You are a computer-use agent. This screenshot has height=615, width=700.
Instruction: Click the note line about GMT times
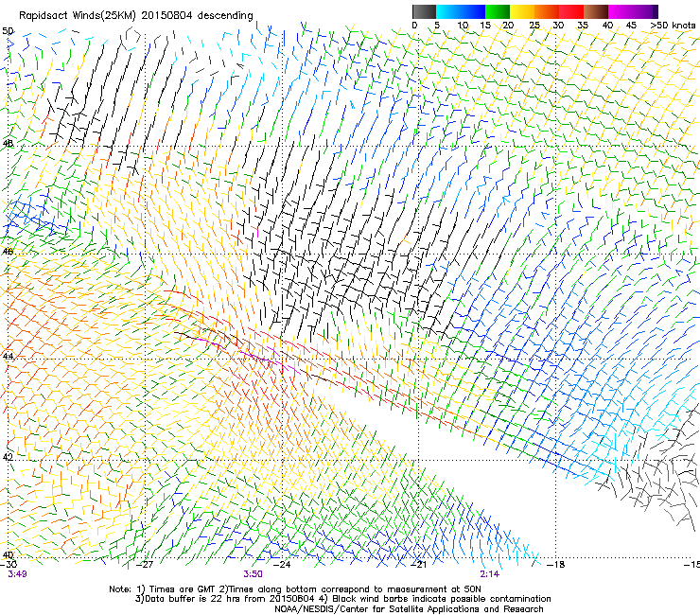[295, 589]
